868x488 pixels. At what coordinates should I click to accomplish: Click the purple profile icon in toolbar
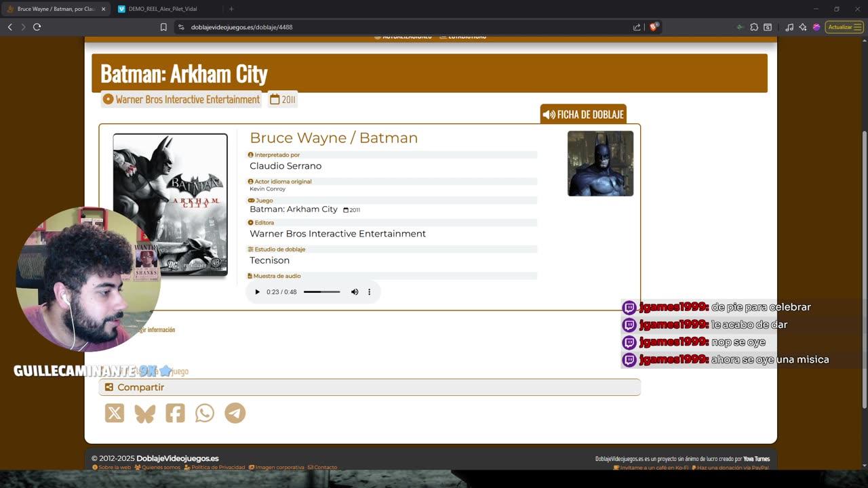click(816, 27)
